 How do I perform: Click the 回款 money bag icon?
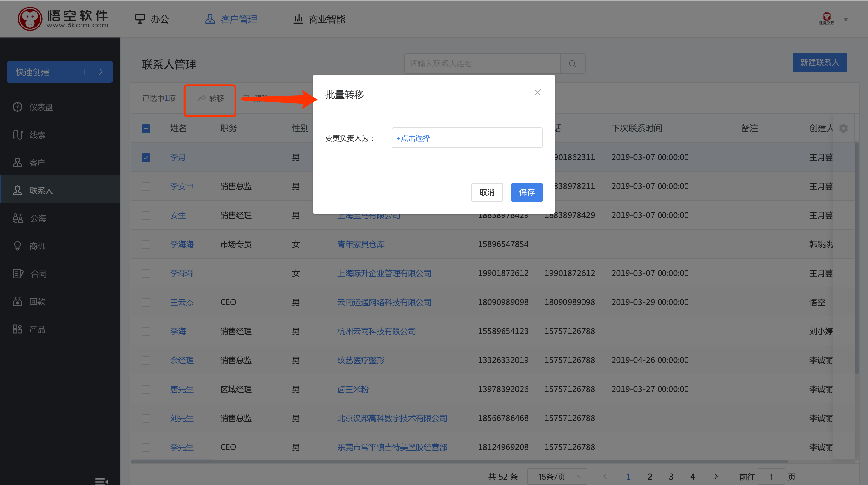point(18,301)
